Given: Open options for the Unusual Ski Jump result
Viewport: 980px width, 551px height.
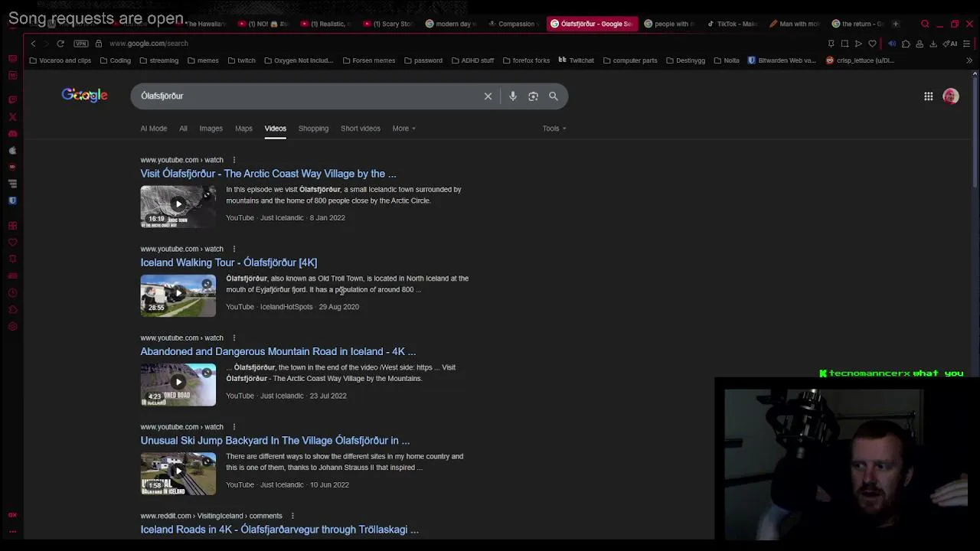Looking at the screenshot, I should (x=234, y=427).
